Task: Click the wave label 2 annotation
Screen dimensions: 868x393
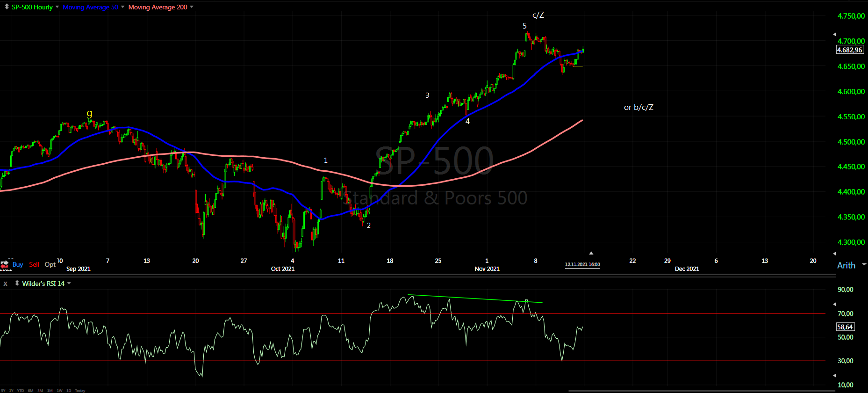Action: click(369, 226)
